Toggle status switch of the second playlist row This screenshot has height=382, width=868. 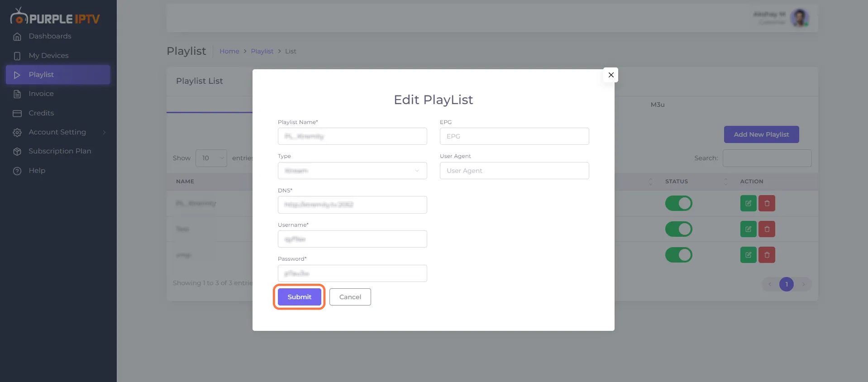[x=679, y=229]
